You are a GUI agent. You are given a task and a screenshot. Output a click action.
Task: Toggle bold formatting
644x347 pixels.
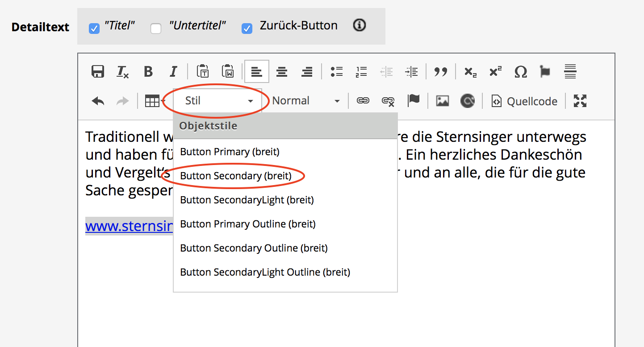point(148,72)
